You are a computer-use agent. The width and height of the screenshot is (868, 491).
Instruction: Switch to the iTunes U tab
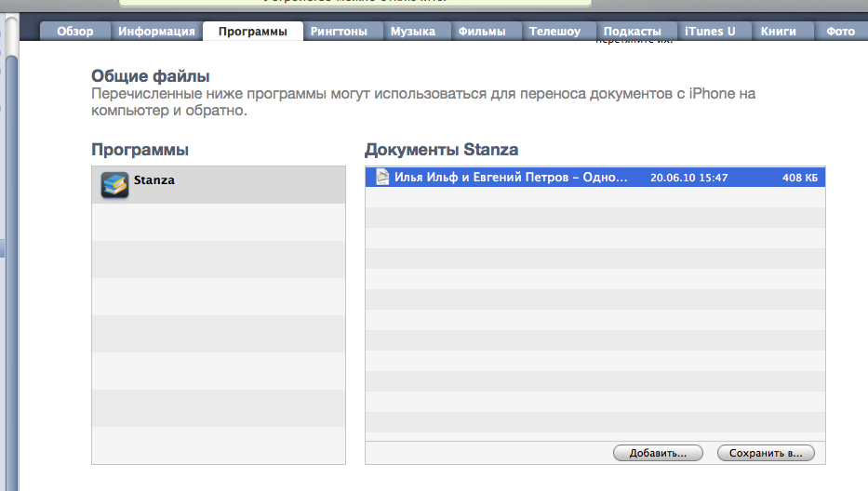[x=710, y=32]
